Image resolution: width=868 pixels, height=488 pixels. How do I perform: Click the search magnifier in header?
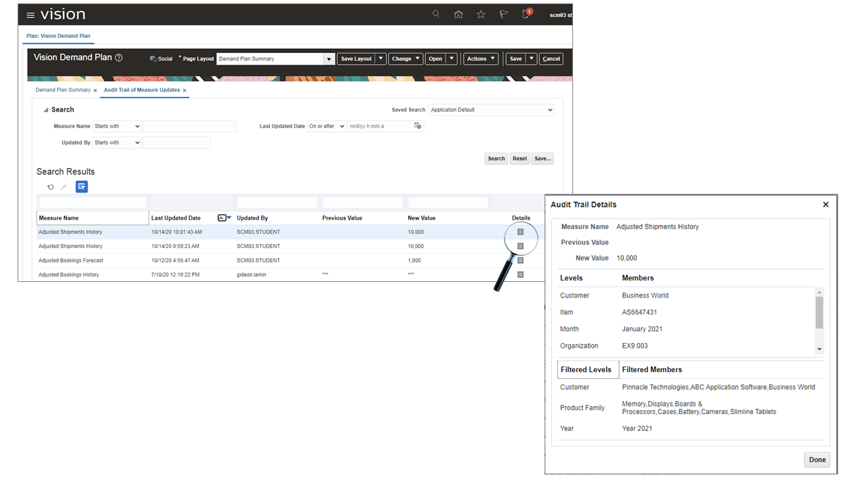pos(436,14)
